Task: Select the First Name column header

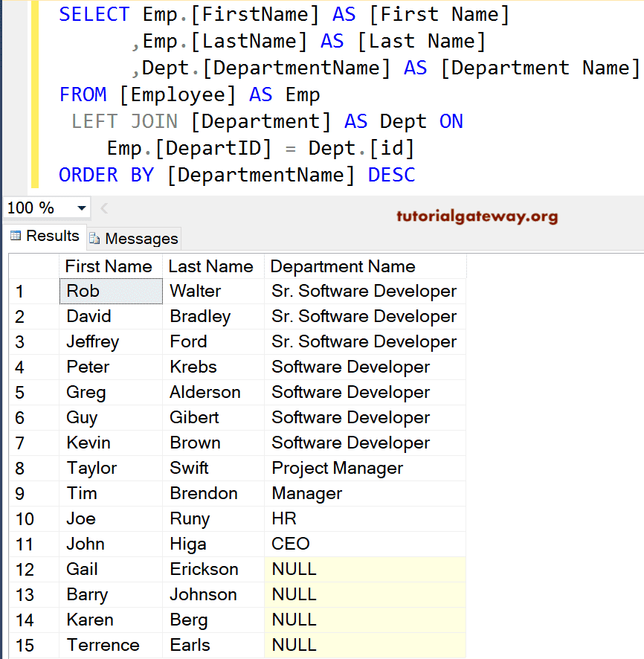Action: tap(110, 266)
